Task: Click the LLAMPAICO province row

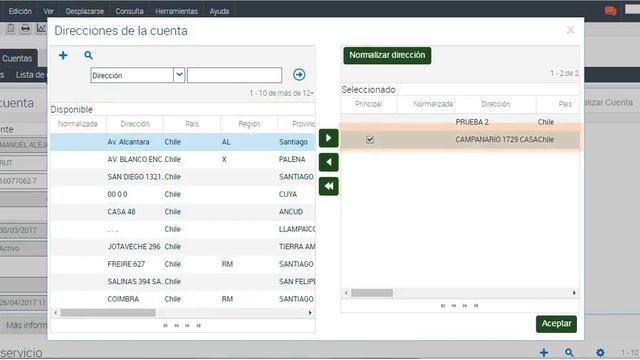Action: pos(182,229)
